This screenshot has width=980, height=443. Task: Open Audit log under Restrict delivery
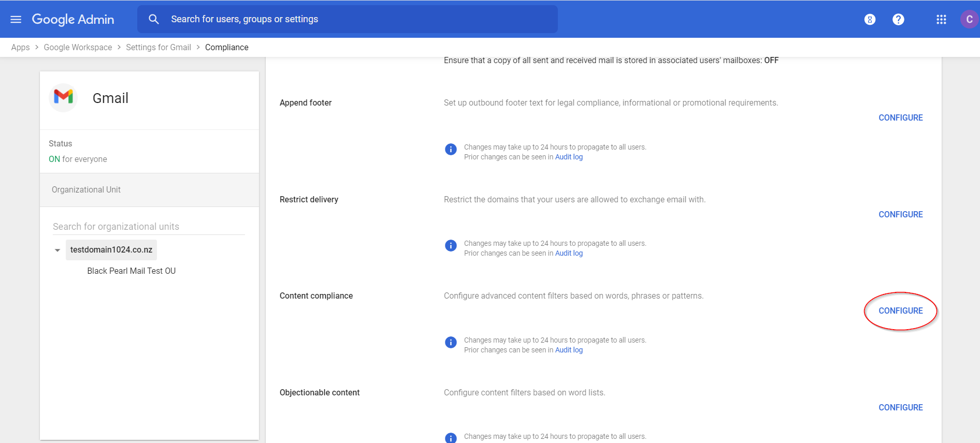coord(569,253)
